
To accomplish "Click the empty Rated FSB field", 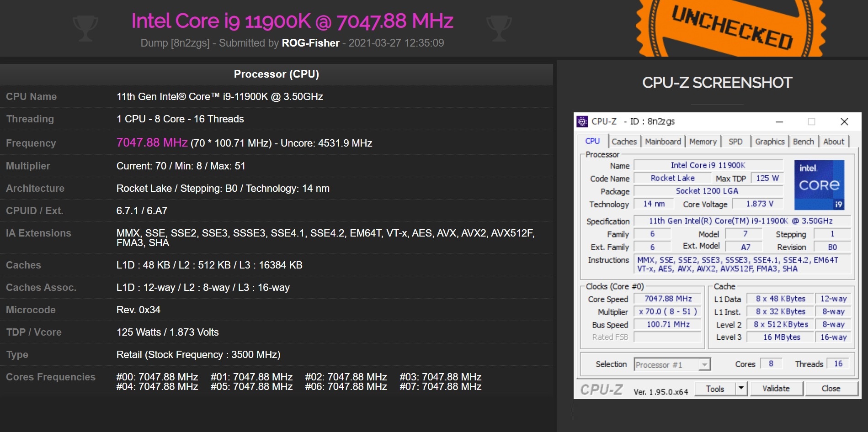I will pyautogui.click(x=668, y=337).
